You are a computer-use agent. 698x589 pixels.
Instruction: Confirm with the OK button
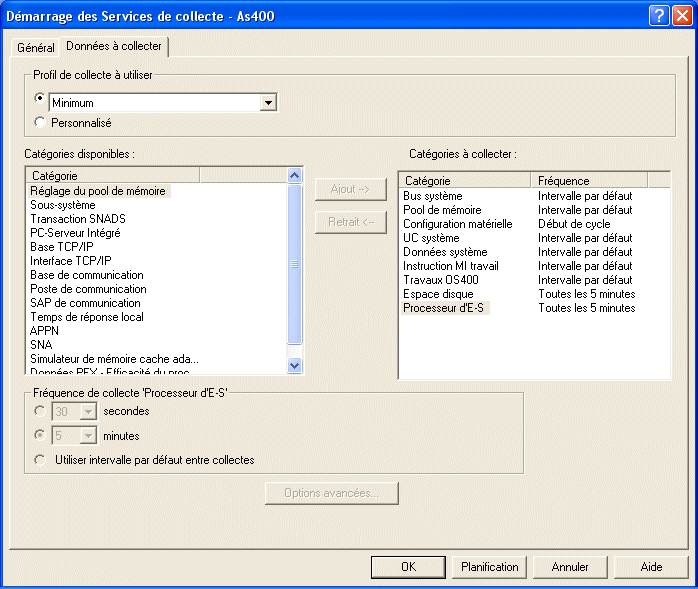point(408,567)
